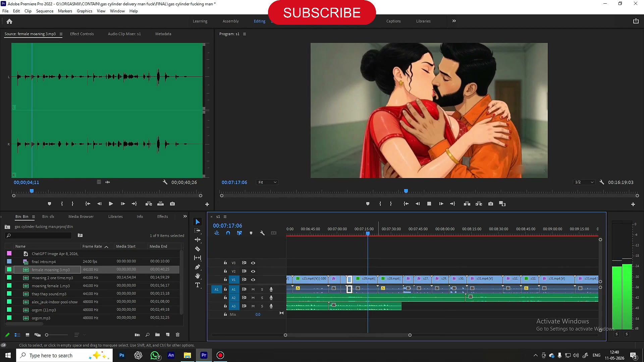The width and height of the screenshot is (644, 362).
Task: Select the Razor tool
Action: click(198, 249)
